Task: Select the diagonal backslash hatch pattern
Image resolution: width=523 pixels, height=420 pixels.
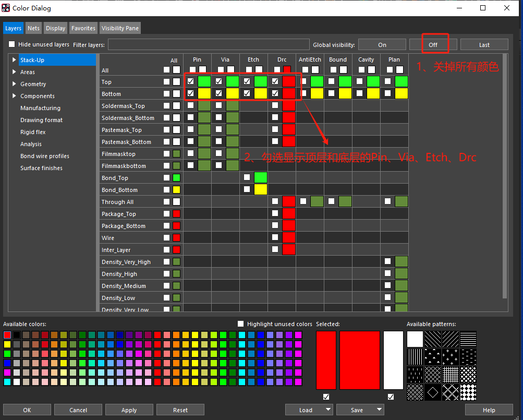Action: click(433, 339)
